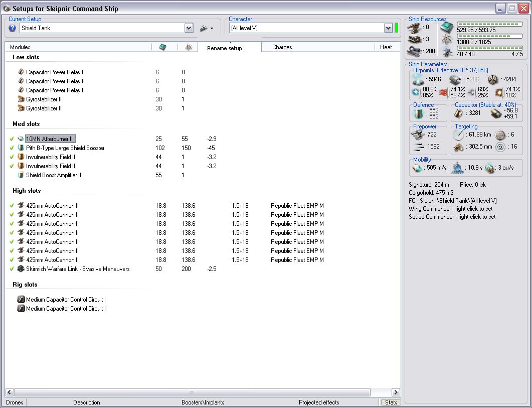Click the Pith B-Type Large Shield Booster icon
The width and height of the screenshot is (532, 408).
21,148
